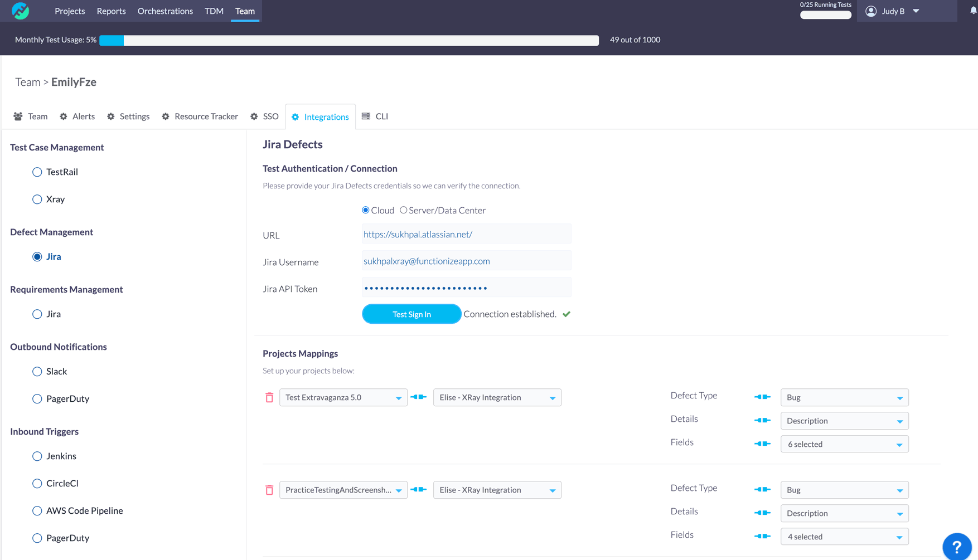Screen dimensions: 978x560
Task: Click the Functionize logo icon
Action: point(21,11)
